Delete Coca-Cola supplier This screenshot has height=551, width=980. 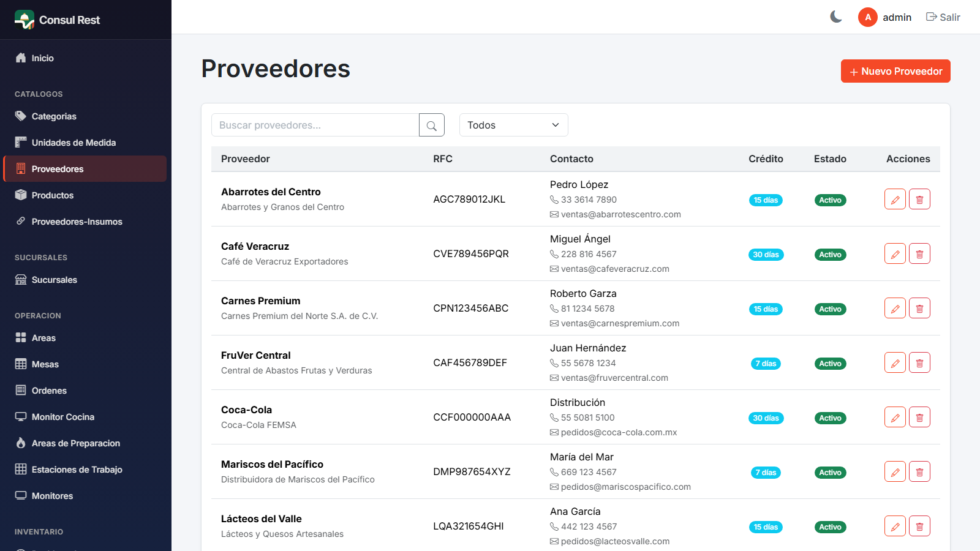pos(919,417)
